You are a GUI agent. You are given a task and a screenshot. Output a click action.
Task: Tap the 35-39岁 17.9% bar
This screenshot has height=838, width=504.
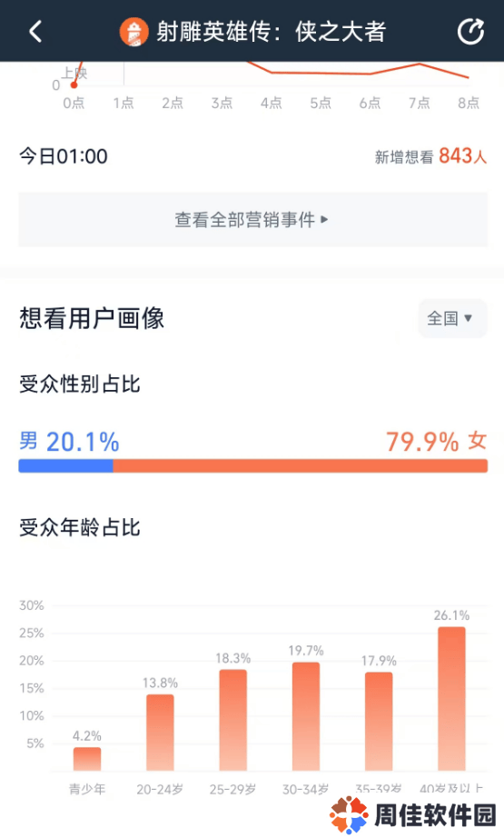pyautogui.click(x=379, y=721)
